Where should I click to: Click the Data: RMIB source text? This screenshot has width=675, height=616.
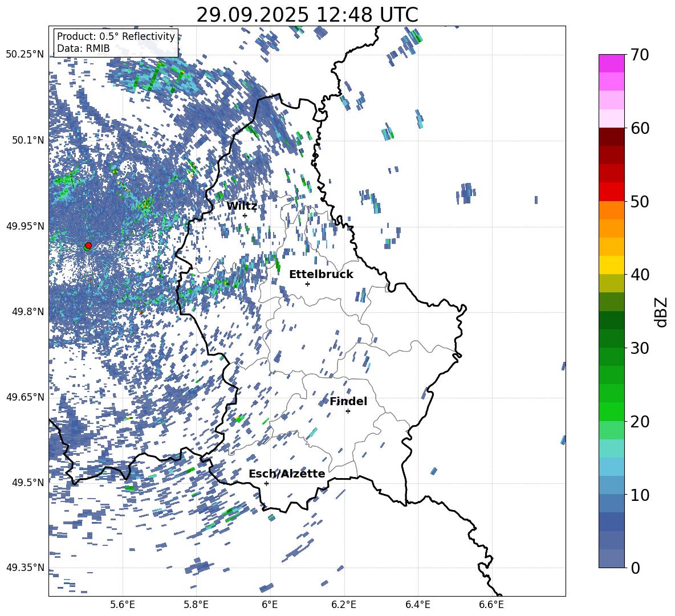83,48
